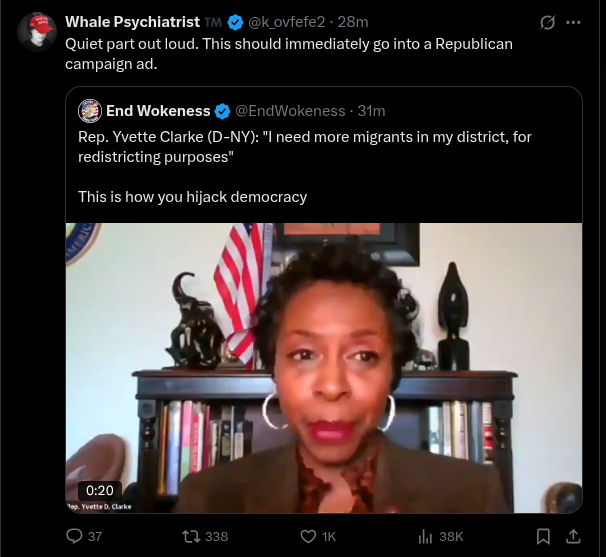Click the reply speech-bubble icon
This screenshot has height=557, width=606.
pyautogui.click(x=74, y=536)
